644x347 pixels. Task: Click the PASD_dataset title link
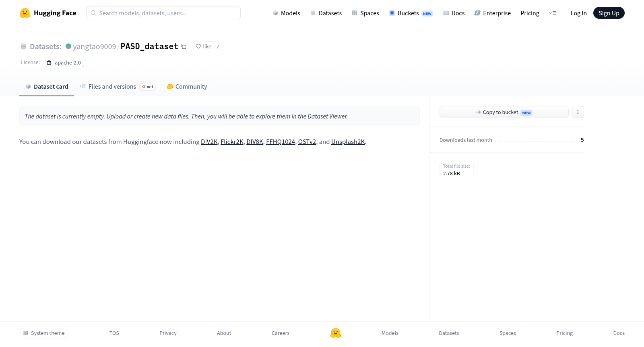tap(149, 46)
